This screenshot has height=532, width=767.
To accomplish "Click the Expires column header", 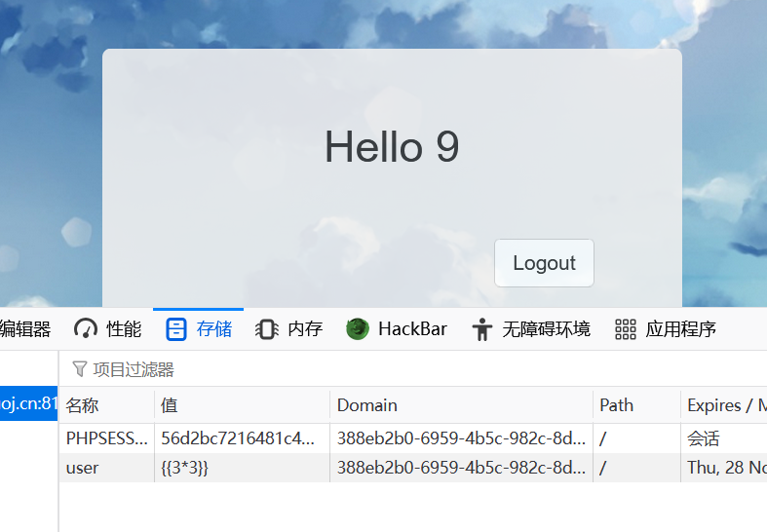I will point(724,405).
